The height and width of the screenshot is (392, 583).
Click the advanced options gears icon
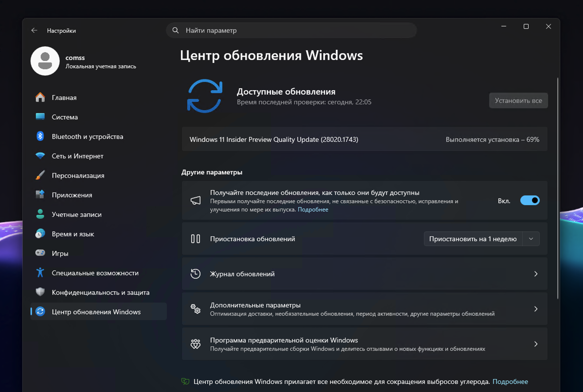click(x=196, y=309)
